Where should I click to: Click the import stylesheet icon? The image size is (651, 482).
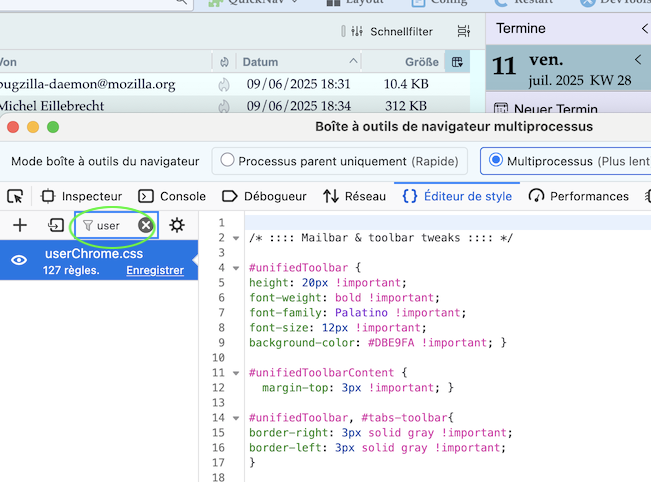point(56,226)
